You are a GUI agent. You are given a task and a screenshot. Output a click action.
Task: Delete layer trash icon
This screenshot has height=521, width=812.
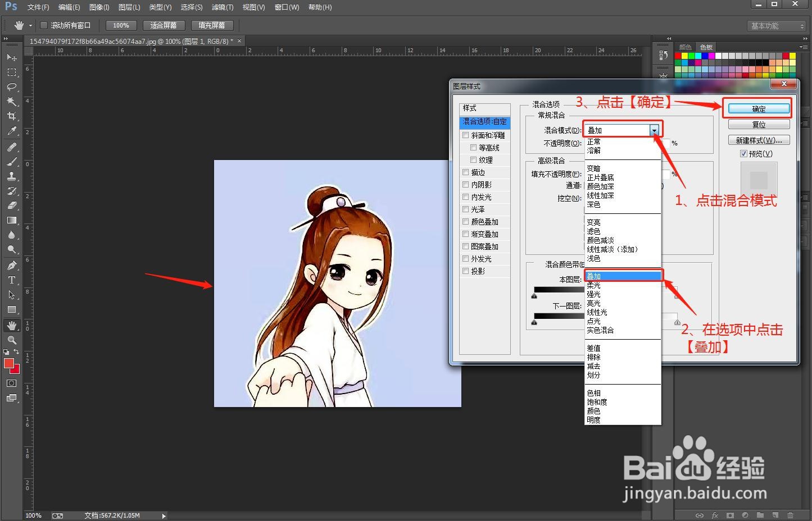791,515
